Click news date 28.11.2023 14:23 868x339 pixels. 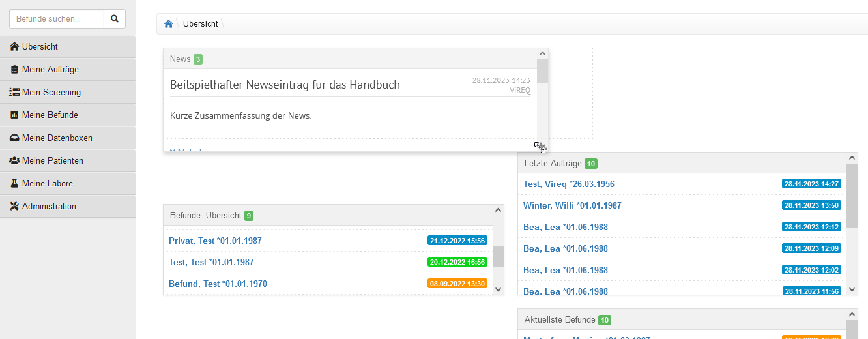click(501, 80)
